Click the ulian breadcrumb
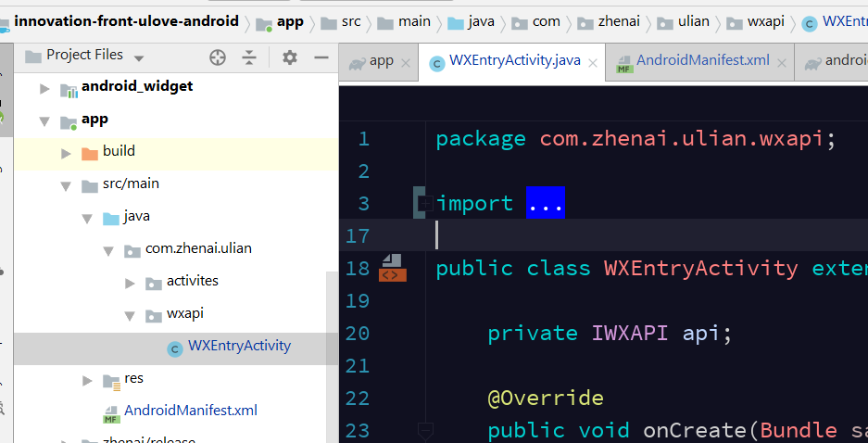The width and height of the screenshot is (868, 443). click(693, 21)
